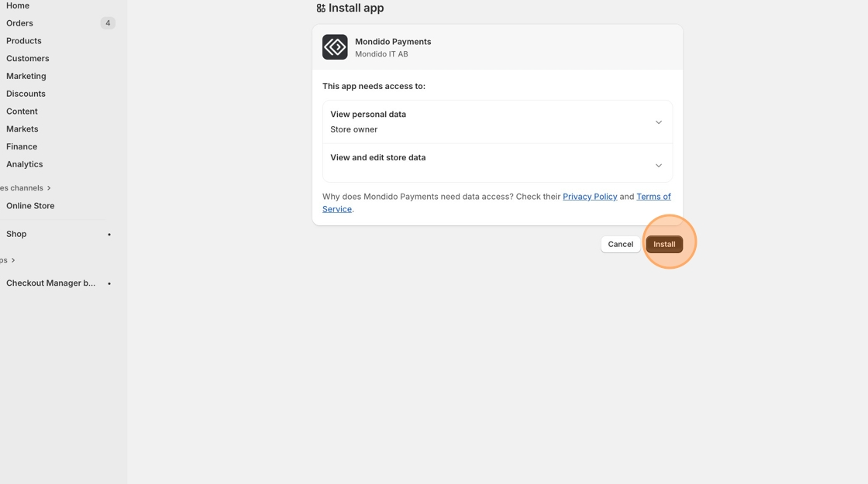The height and width of the screenshot is (484, 868).
Task: Go to Finance page
Action: [x=22, y=146]
